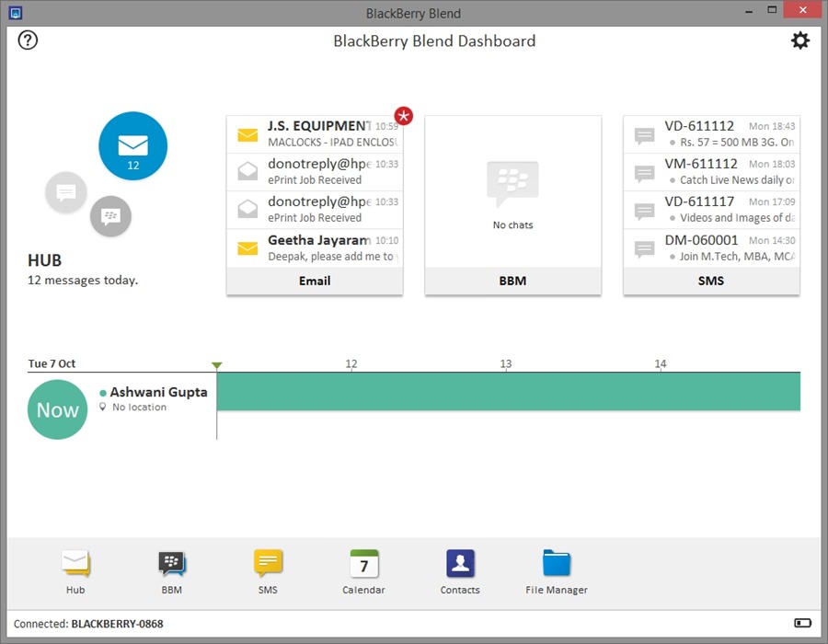Launch the SMS app icon in bottom bar
This screenshot has height=644, width=828.
[x=268, y=563]
